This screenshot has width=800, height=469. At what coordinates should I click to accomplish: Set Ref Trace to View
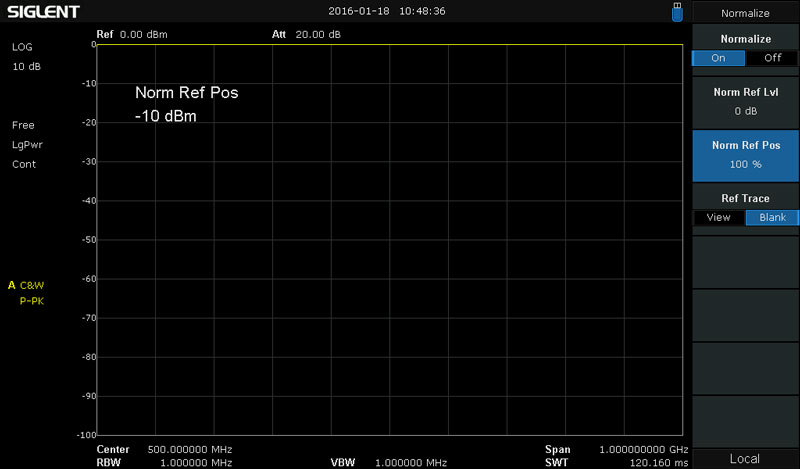(x=718, y=217)
